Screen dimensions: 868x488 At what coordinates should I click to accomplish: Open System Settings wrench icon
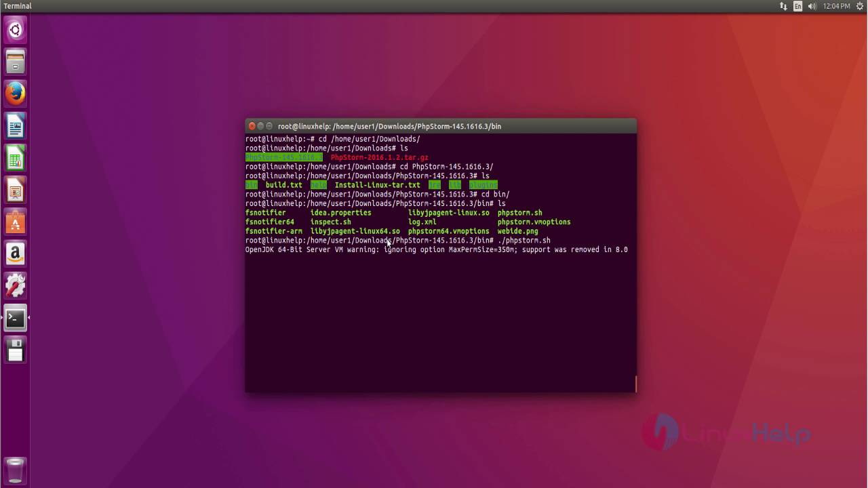tap(15, 285)
